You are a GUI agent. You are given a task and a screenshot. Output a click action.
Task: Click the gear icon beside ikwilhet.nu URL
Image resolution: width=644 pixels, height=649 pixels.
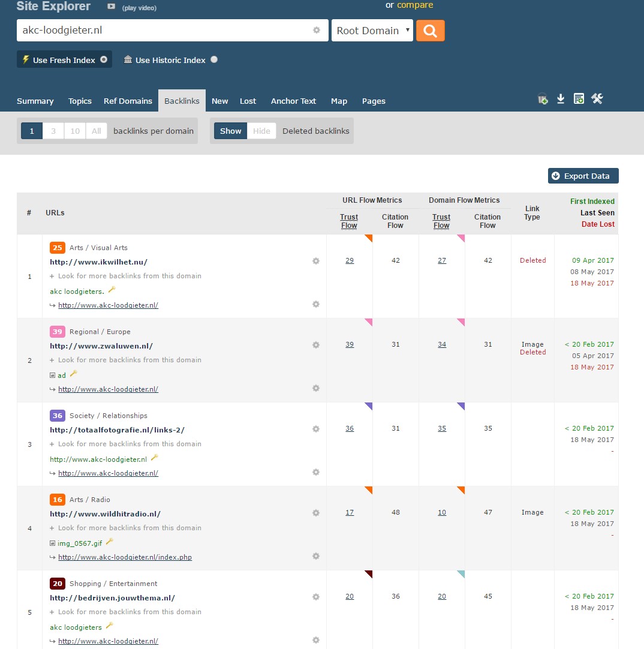coord(316,261)
